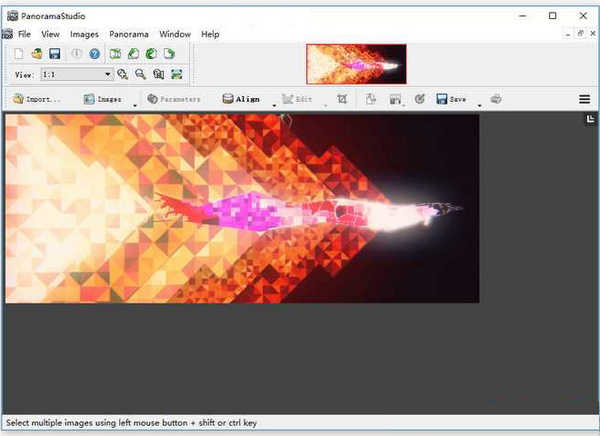
Task: Click the fit to window green icon
Action: [x=176, y=74]
